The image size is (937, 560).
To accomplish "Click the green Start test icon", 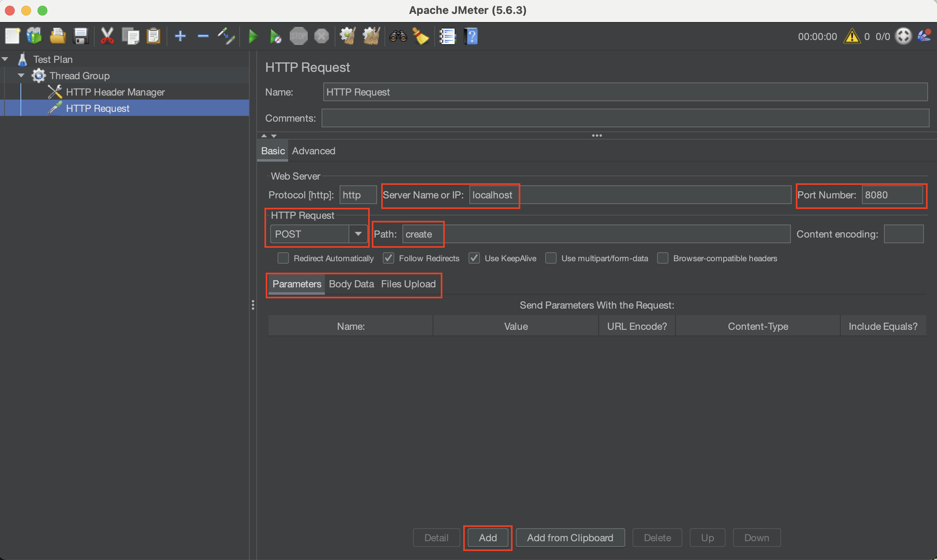I will pos(253,37).
